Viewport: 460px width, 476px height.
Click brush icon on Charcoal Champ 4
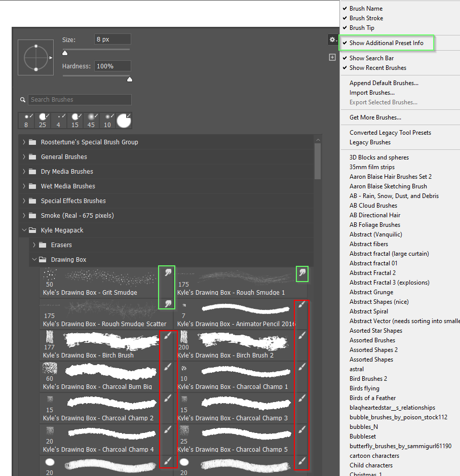point(168,429)
